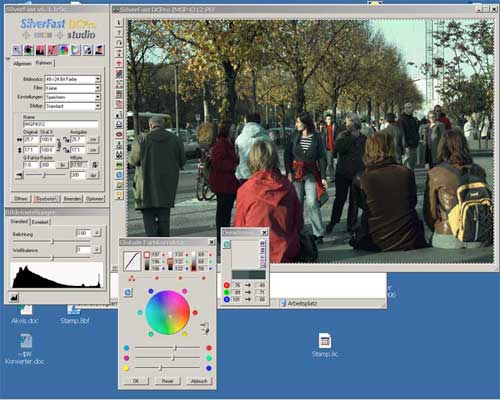
Task: Open the Filter dropdown
Action: point(73,88)
